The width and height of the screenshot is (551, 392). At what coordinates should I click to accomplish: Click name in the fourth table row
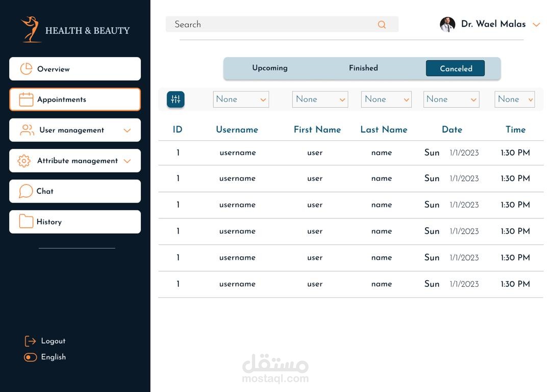(x=382, y=231)
